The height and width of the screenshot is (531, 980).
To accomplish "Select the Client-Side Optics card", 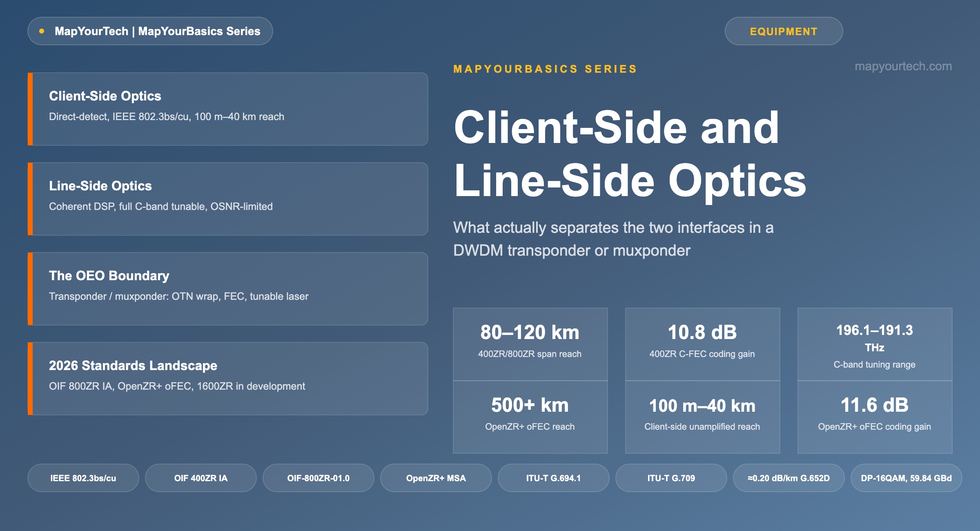I will (228, 109).
